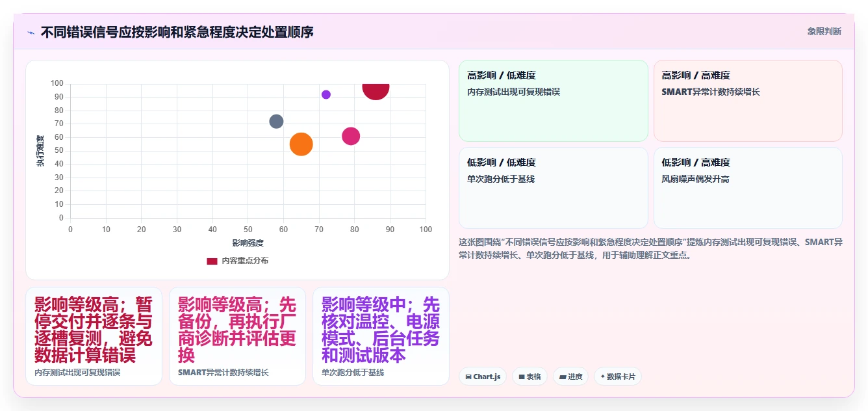Click the caption SMART异常计数持续增长 below the pink card

coord(223,373)
